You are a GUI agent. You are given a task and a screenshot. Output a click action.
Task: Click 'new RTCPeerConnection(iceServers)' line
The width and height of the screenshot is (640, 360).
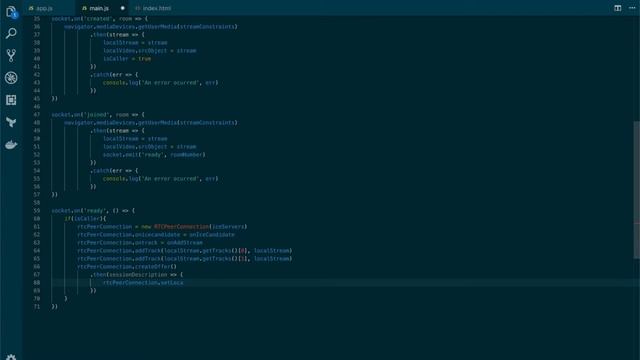pos(162,227)
